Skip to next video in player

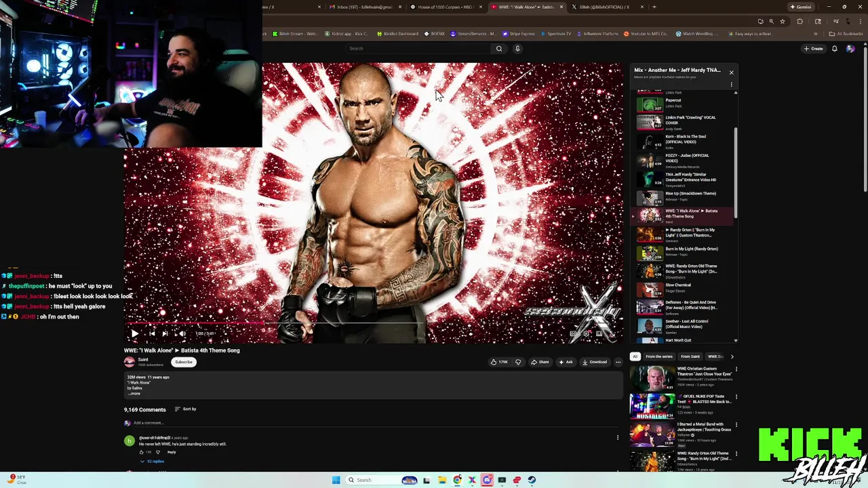[165, 333]
